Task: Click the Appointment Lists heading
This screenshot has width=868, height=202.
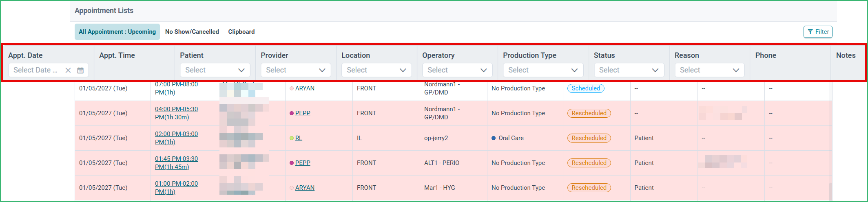Action: point(104,11)
